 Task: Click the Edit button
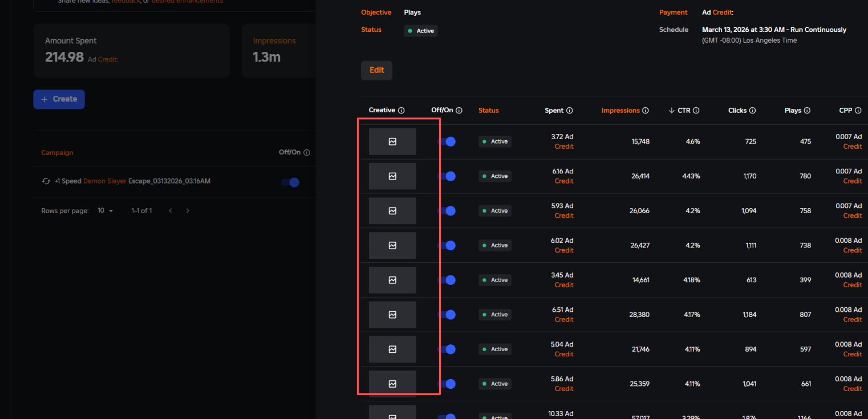tap(376, 70)
